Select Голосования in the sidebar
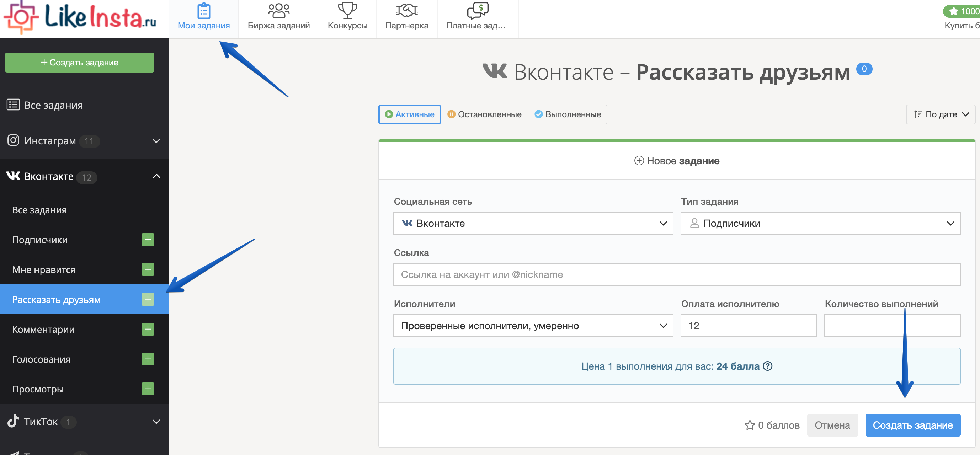 41,359
